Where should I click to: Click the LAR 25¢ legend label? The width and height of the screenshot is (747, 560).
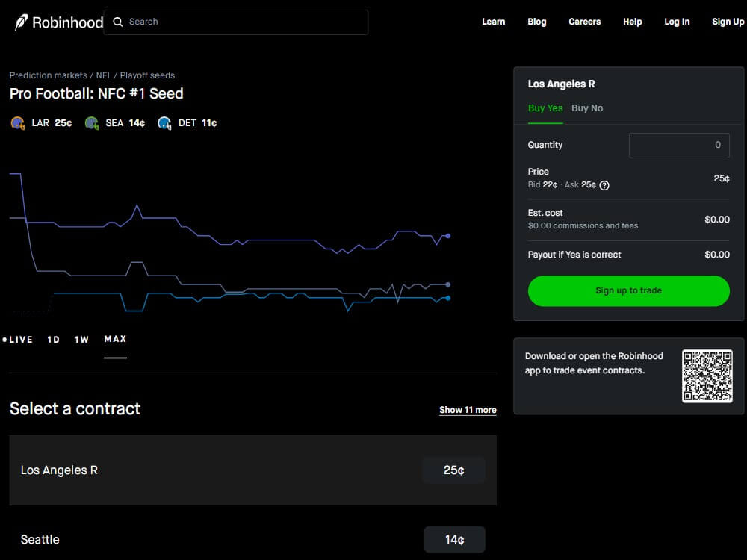tap(52, 123)
